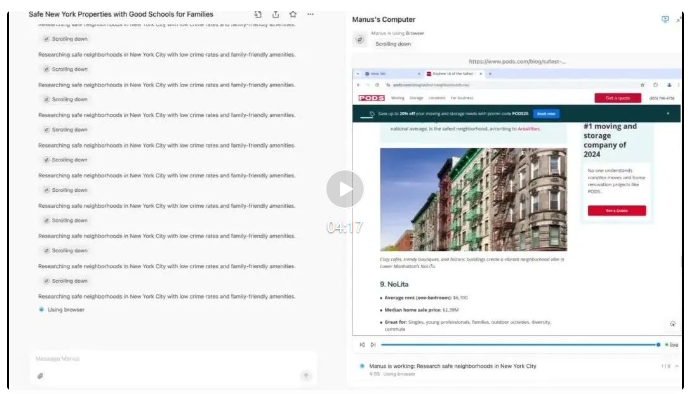
Task: Click the Manus's Computer monitor icon
Action: [665, 19]
